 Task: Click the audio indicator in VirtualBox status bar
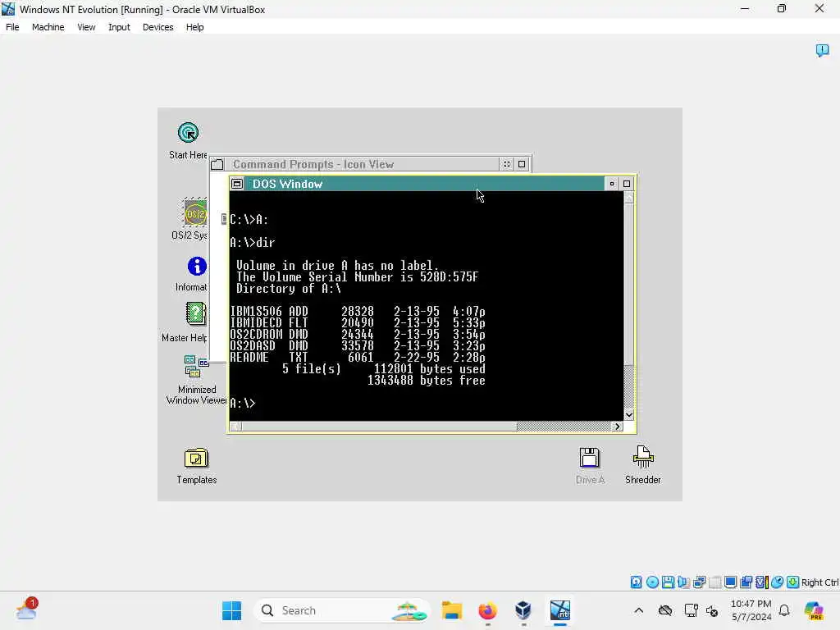click(x=683, y=582)
